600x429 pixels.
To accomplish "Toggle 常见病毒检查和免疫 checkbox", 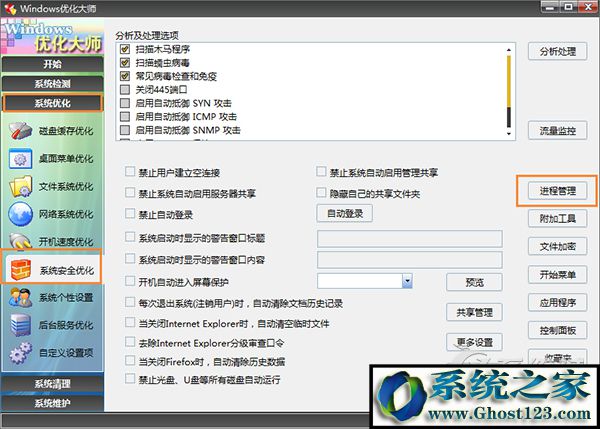I will pos(125,76).
